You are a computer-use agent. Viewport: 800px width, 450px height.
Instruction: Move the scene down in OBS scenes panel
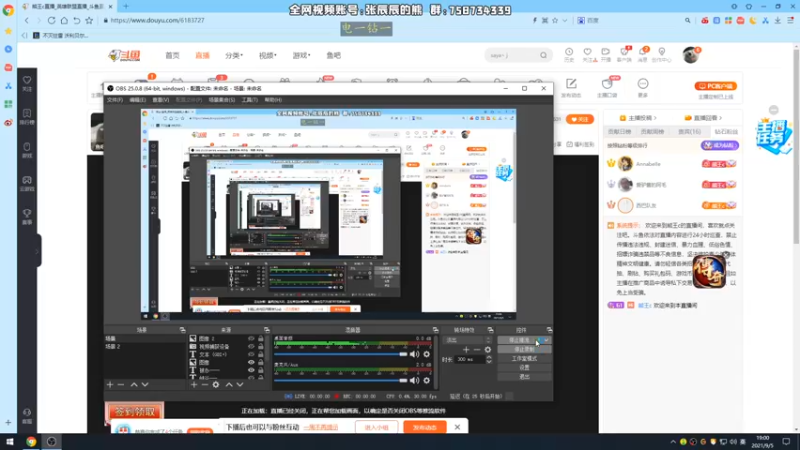[x=145, y=385]
